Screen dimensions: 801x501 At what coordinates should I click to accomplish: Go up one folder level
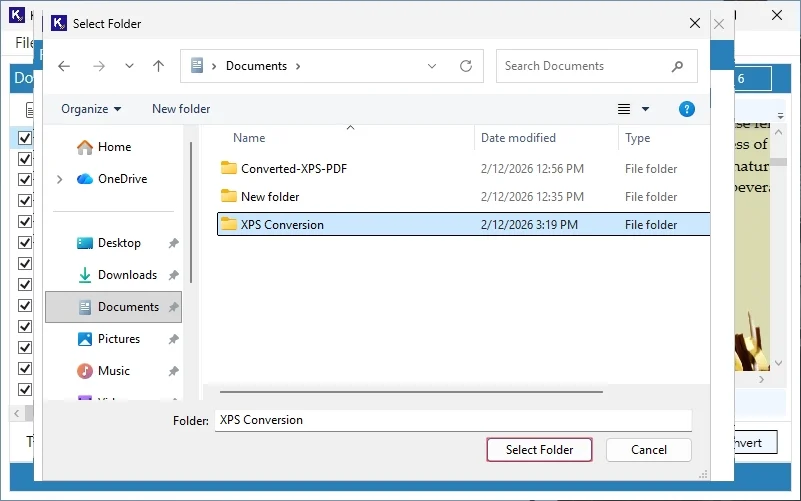pos(158,66)
